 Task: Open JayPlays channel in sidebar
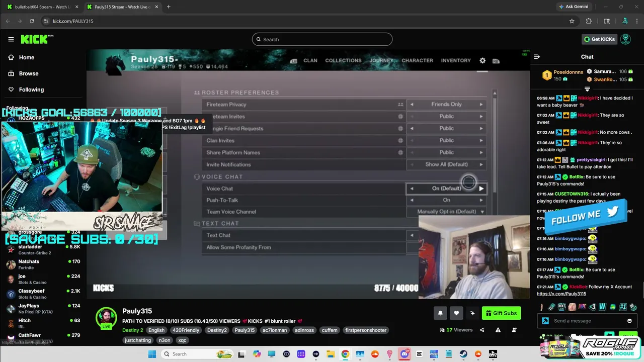(43, 308)
